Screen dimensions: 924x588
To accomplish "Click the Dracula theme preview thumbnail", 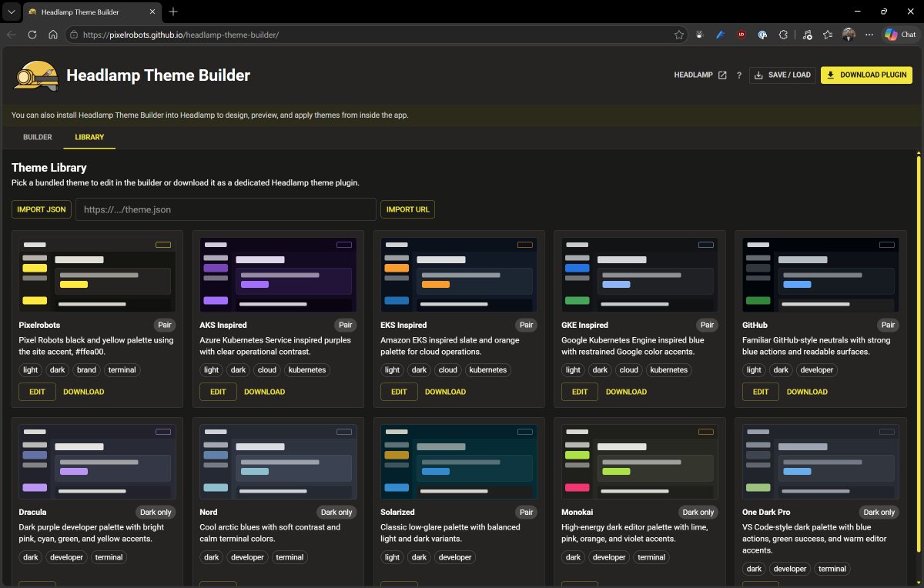I will click(x=97, y=462).
